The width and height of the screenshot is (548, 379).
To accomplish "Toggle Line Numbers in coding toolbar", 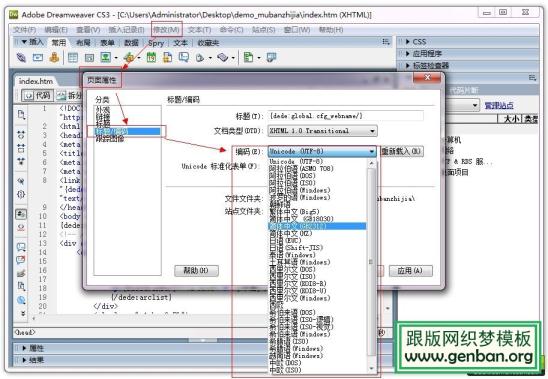I will tap(21, 214).
